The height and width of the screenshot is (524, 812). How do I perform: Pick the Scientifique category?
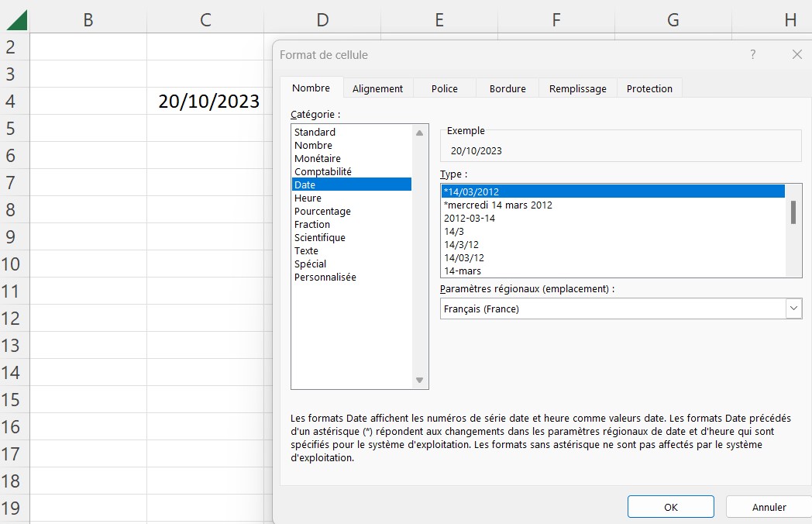click(321, 237)
